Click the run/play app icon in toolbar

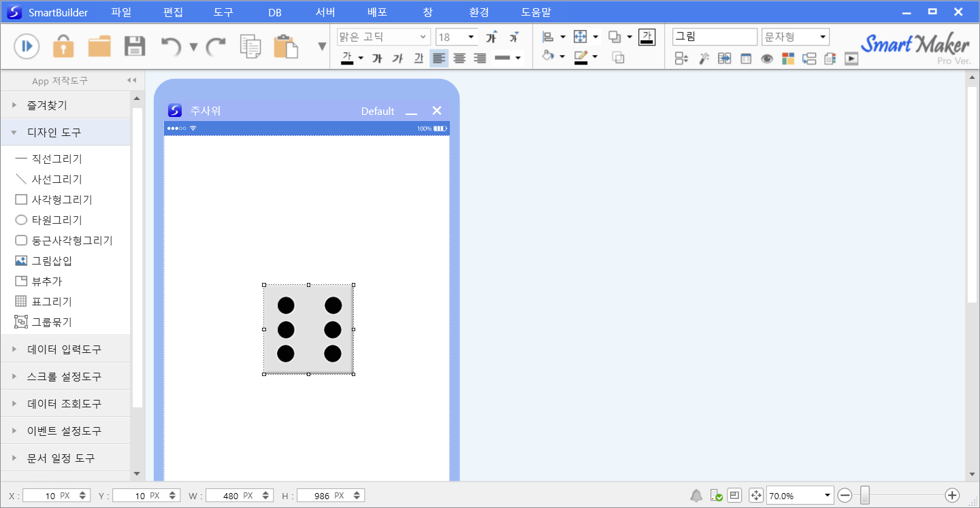pyautogui.click(x=27, y=46)
